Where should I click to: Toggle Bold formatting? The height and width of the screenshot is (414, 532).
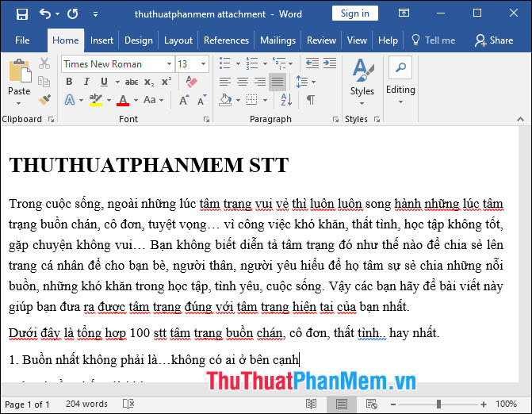pos(69,82)
